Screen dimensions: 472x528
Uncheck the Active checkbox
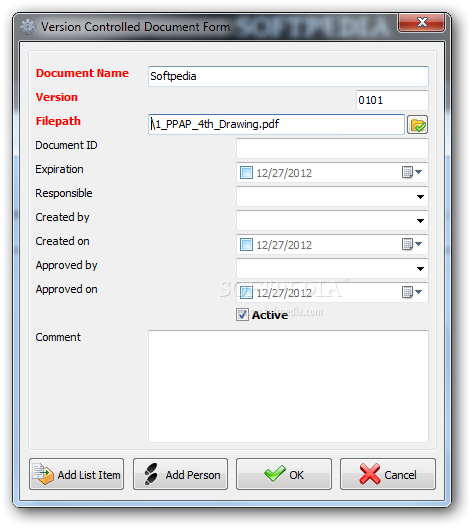pos(242,315)
